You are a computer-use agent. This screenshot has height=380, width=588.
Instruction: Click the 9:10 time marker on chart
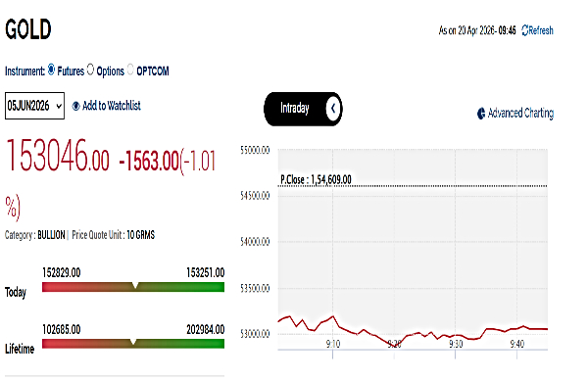click(x=333, y=344)
